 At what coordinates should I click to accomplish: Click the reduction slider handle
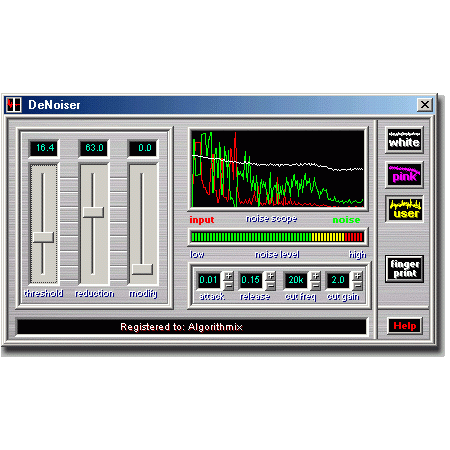tap(93, 212)
